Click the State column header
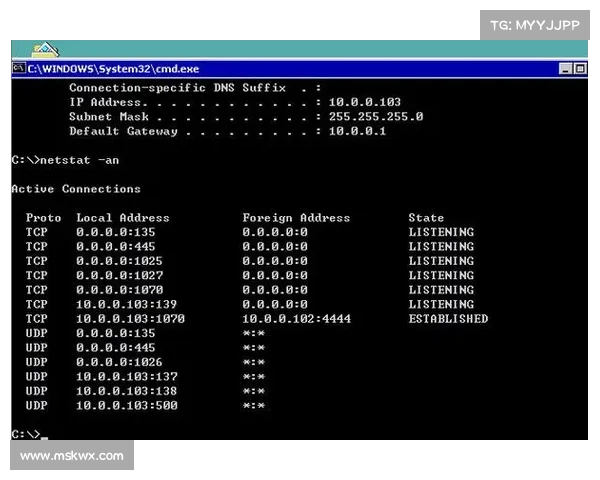Screen dimensions: 600x480 (x=426, y=218)
